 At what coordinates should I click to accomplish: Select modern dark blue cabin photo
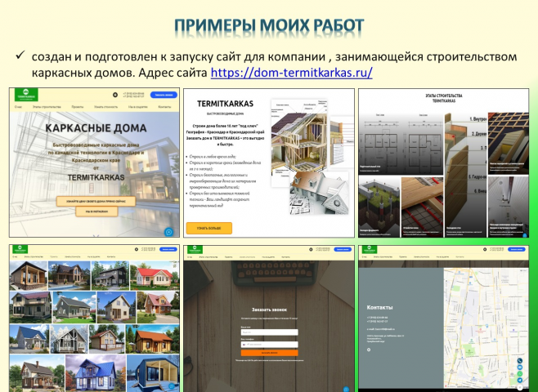tap(153, 373)
